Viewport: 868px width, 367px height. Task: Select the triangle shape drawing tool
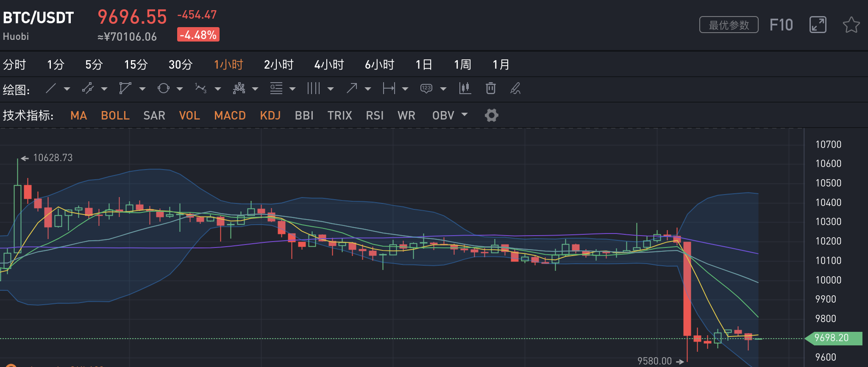click(125, 88)
